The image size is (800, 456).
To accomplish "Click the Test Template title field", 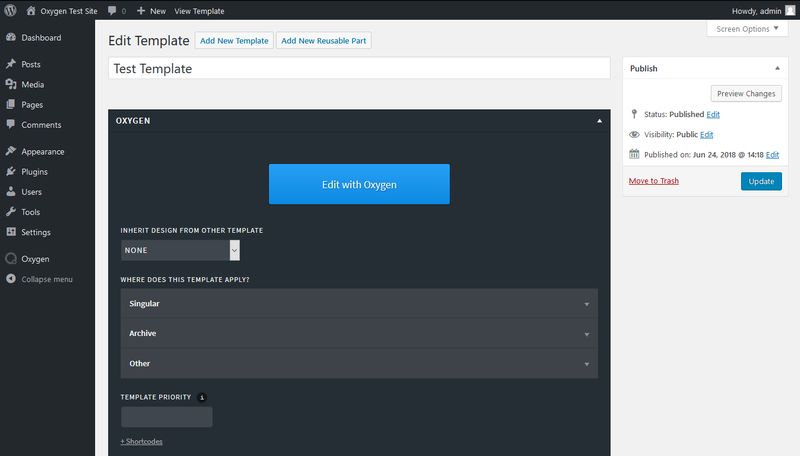I will coord(359,68).
